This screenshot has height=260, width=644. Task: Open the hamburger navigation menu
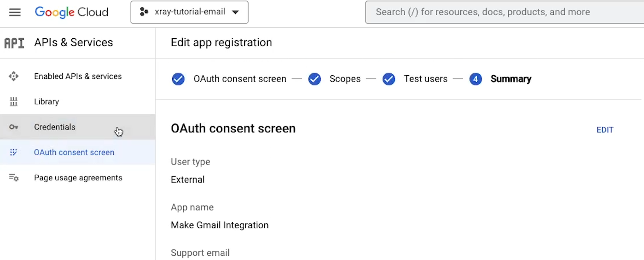(15, 12)
